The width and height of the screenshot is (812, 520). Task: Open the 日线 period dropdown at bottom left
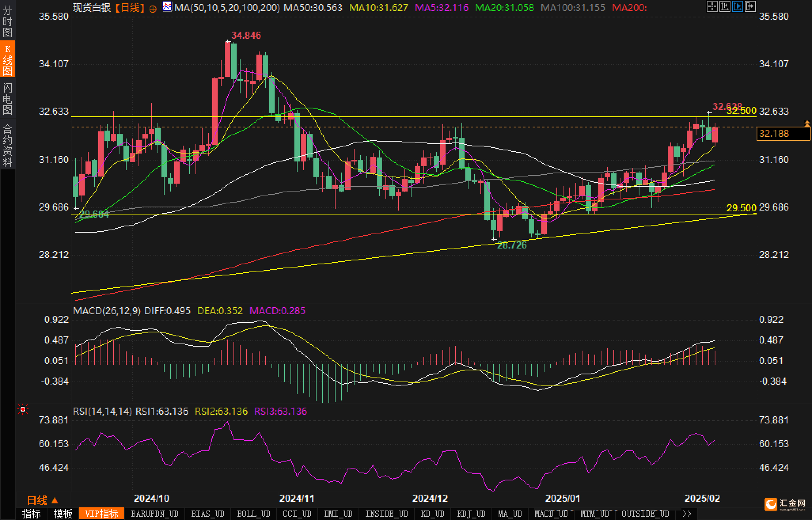click(42, 501)
